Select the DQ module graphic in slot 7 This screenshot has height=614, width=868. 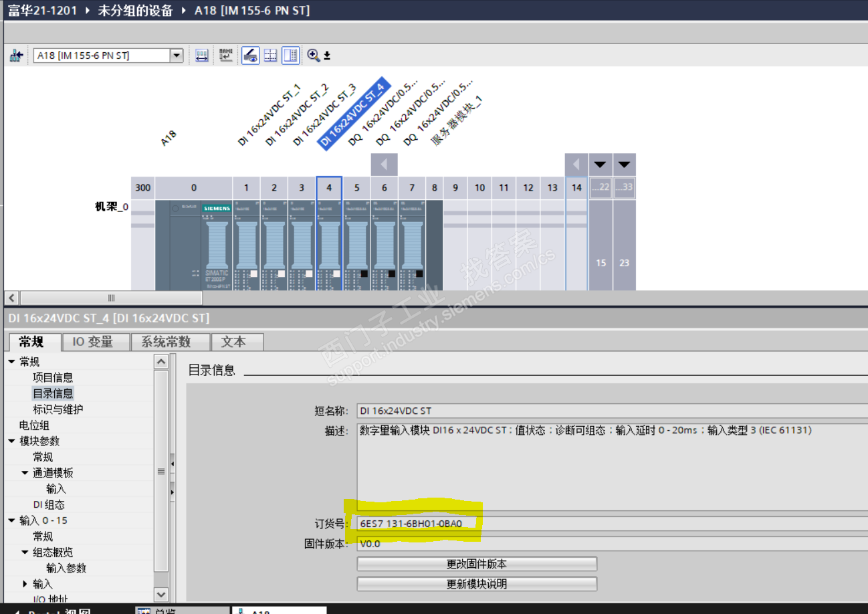(412, 245)
